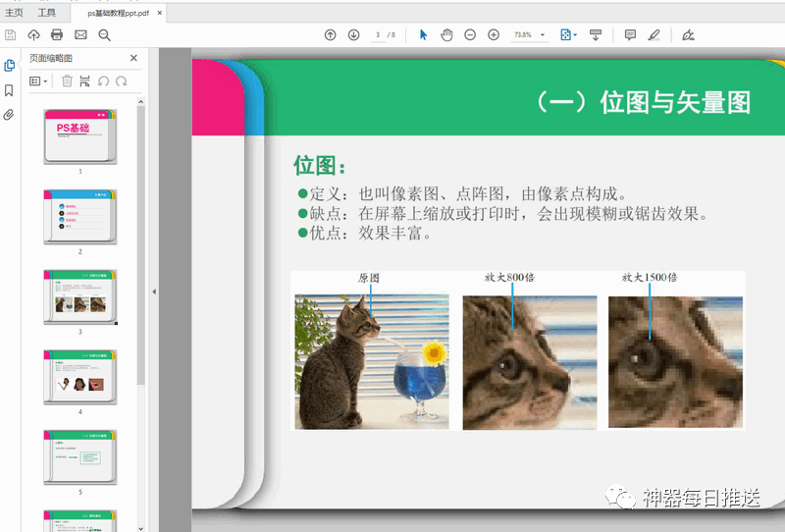Screen dimensions: 785x532
Task: Choose the hand pan tool
Action: 446,34
